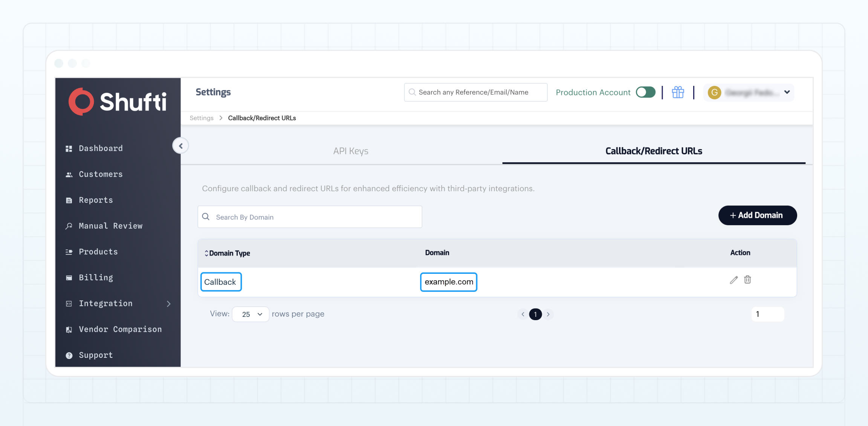Select the Callback/Redirect URLs tab
The image size is (868, 426).
coord(653,151)
